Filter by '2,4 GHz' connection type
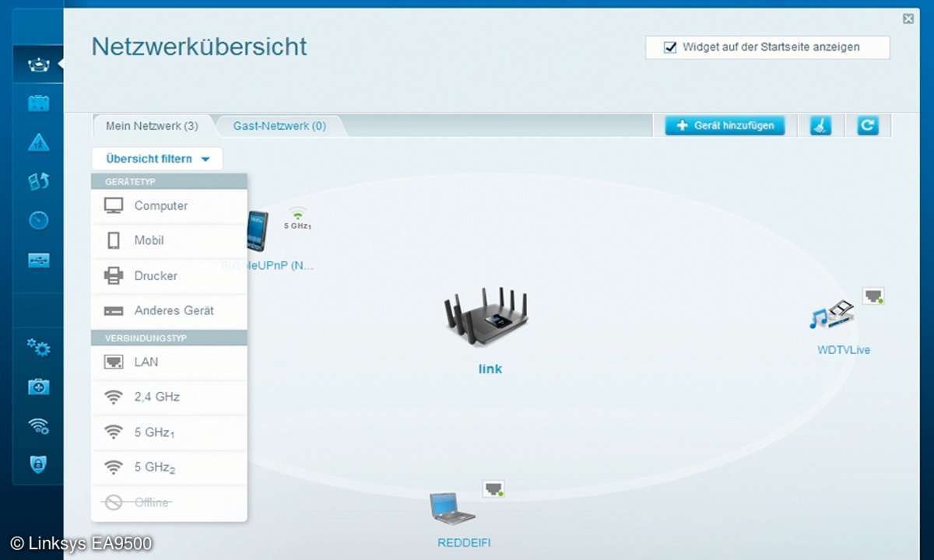Image resolution: width=934 pixels, height=560 pixels. (x=169, y=397)
